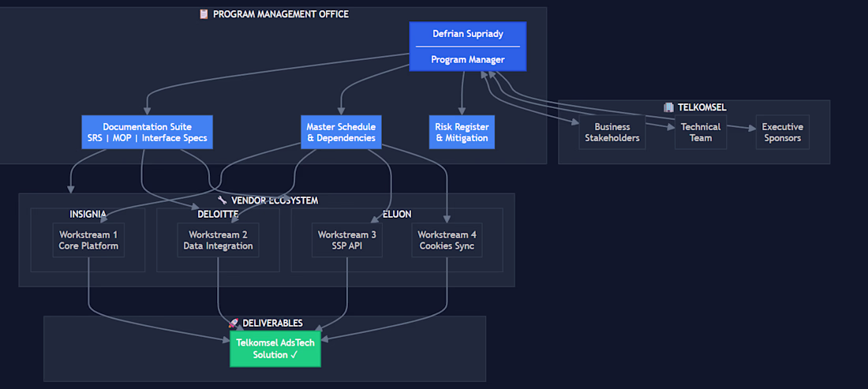Select Workstream 2 Data Integration node
Viewport: 868px width, 389px height.
(218, 240)
